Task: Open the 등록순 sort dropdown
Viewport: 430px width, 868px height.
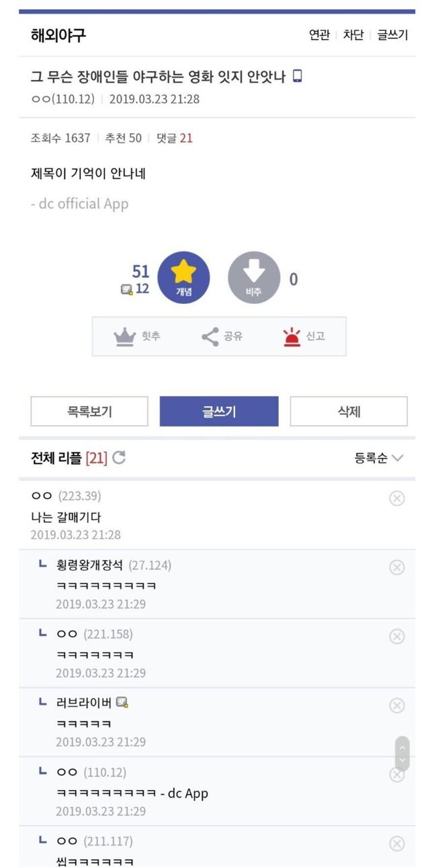Action: click(x=379, y=458)
